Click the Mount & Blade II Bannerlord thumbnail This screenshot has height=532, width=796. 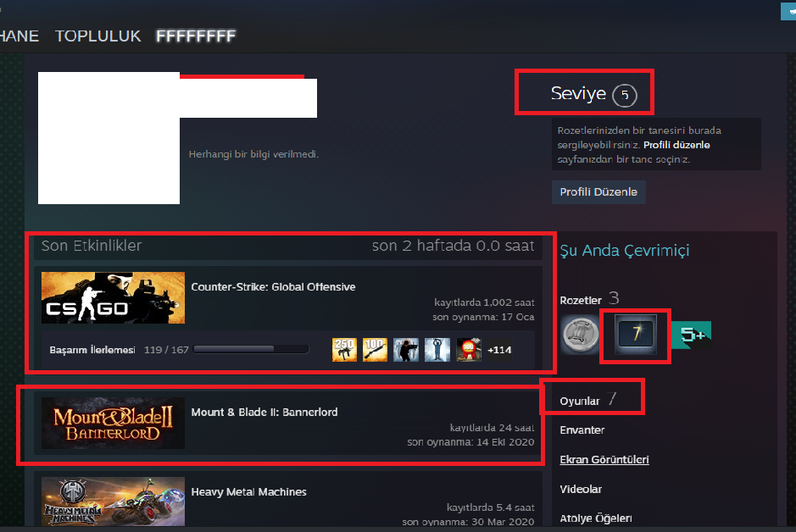114,423
